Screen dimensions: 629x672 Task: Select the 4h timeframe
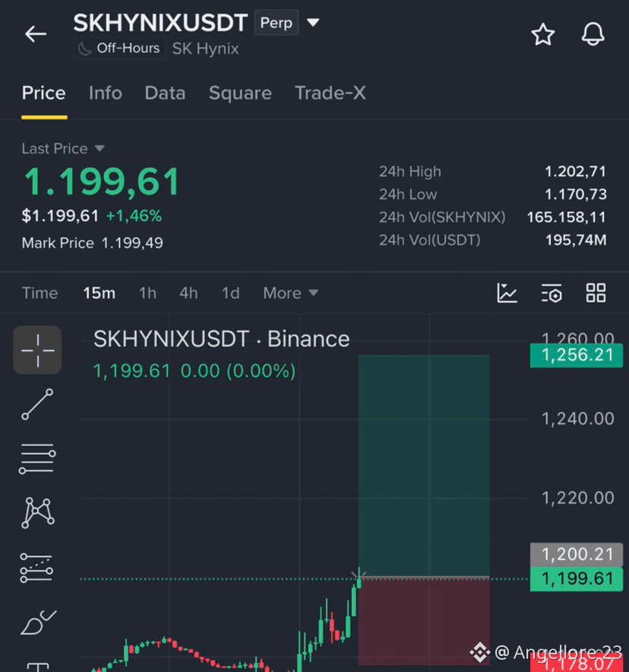tap(188, 293)
